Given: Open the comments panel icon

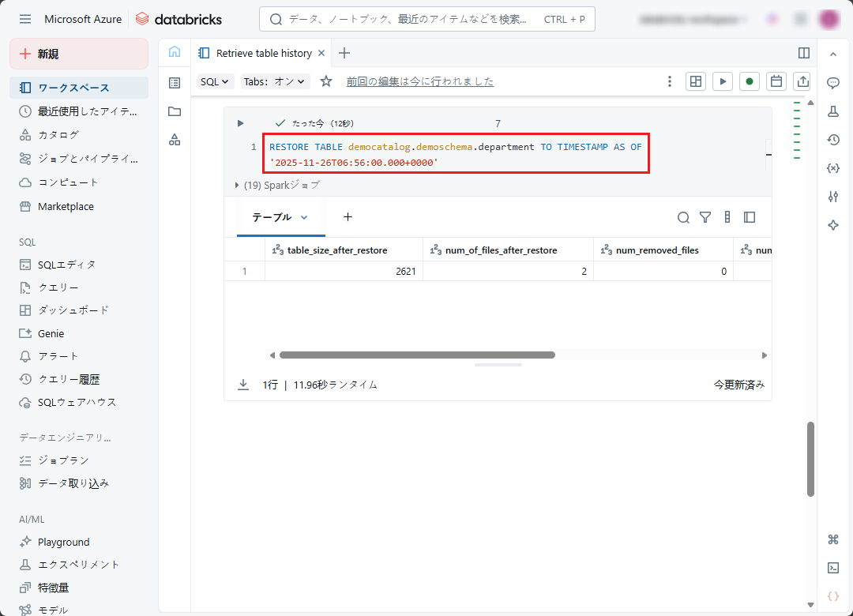Looking at the screenshot, I should (x=832, y=83).
